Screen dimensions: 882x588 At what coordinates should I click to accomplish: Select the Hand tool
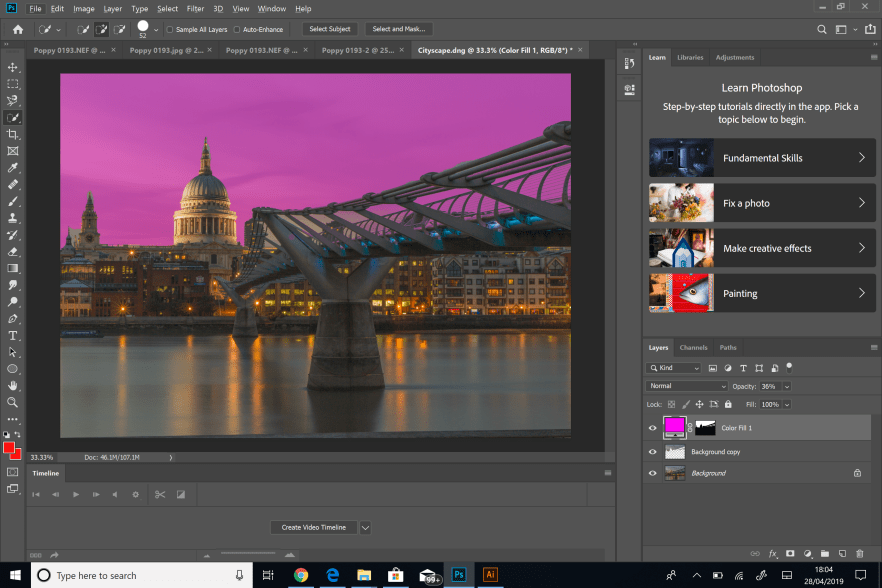coord(13,385)
